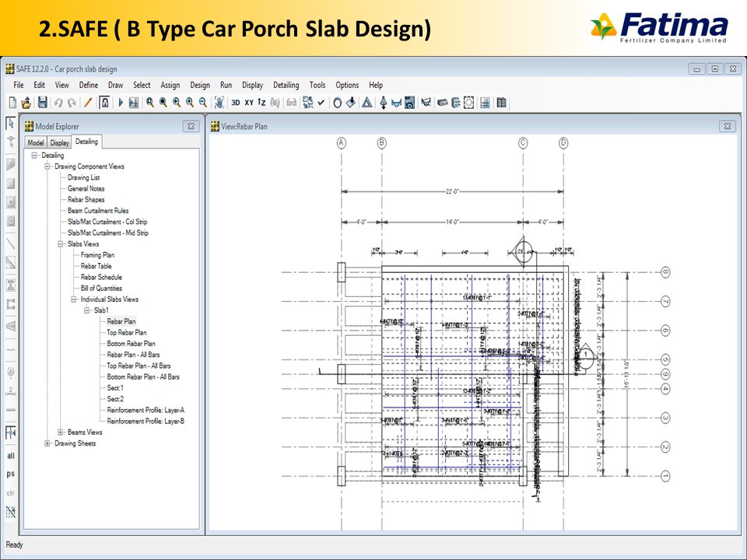Click the Open file folder icon
This screenshot has height=560, width=747.
click(x=26, y=103)
